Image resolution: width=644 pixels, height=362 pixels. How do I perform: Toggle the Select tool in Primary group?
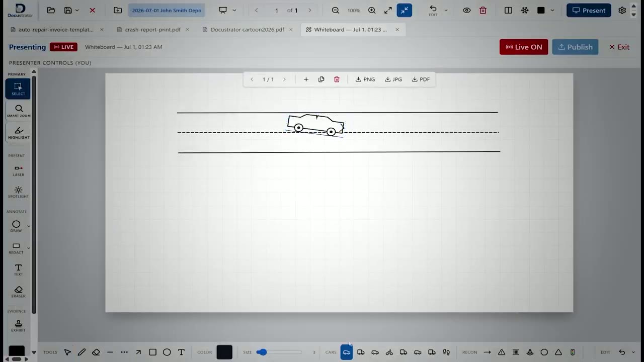(x=18, y=89)
